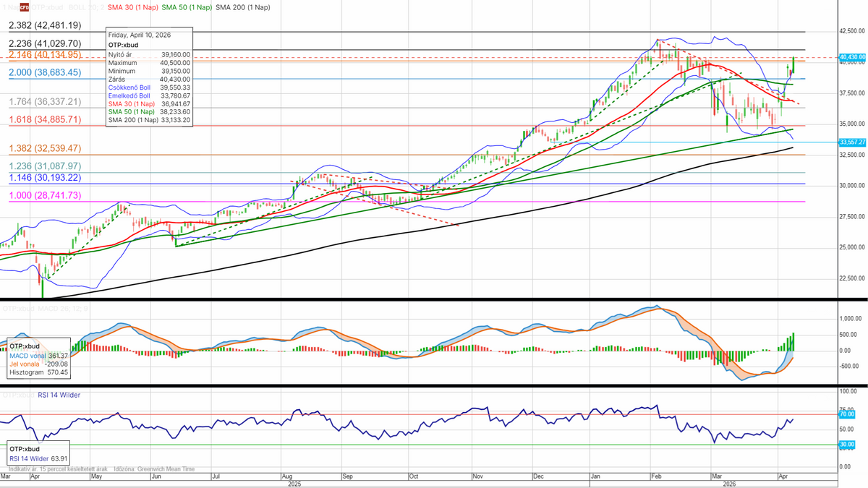Click the divider between MACD and RSI panes
Screen dimensions: 868x488
[434, 385]
